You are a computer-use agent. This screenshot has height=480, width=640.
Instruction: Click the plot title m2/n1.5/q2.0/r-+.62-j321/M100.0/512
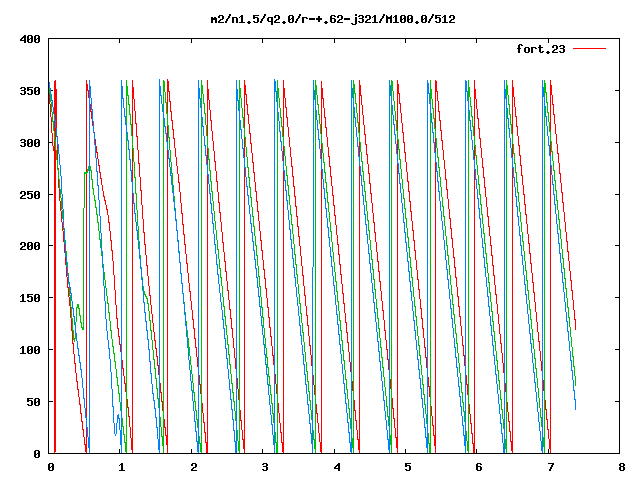click(x=333, y=19)
